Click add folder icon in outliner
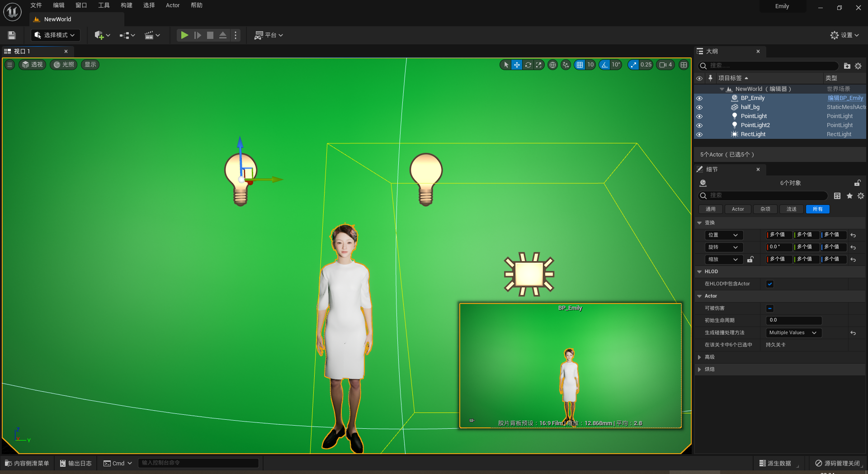 point(847,66)
